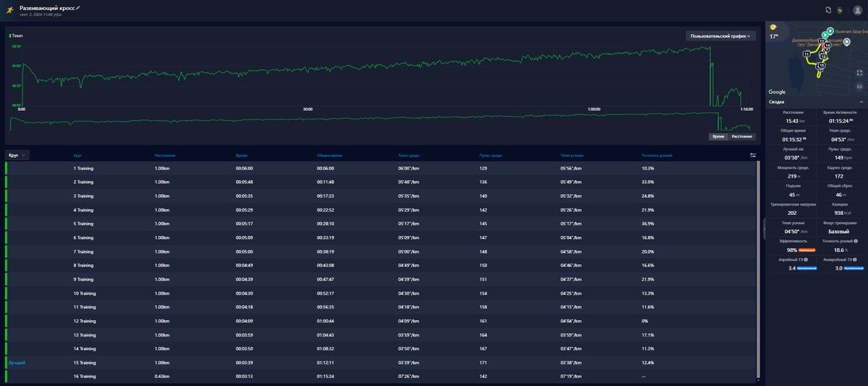Click the workout date сент. 2, 2024
Screen dimensions: 868x386
tap(41, 14)
